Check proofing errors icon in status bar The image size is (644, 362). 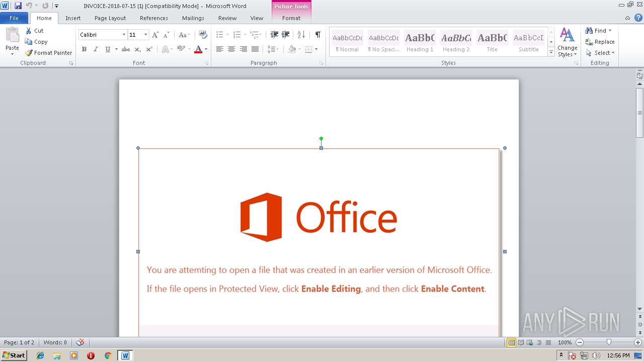click(80, 342)
